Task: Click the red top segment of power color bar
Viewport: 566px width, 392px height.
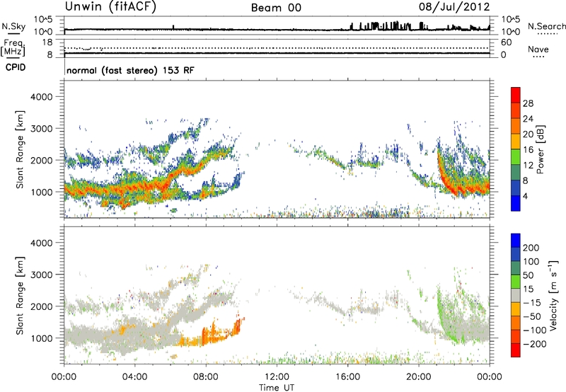Action: (516, 96)
